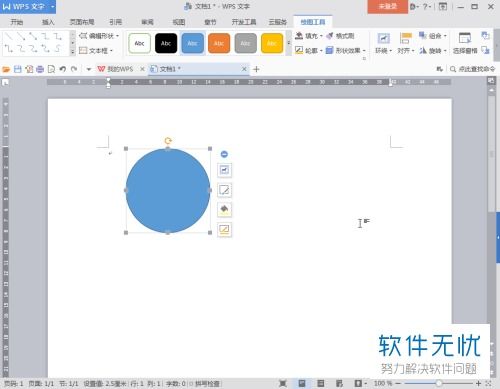Click the floating wrap layout icon
This screenshot has width=500, height=389.
click(224, 170)
